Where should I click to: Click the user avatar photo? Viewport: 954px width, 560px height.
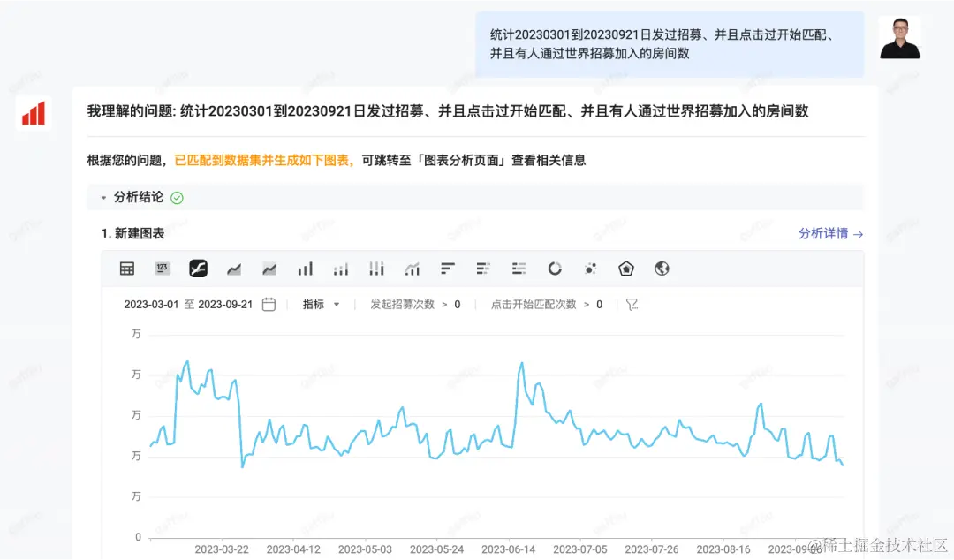pyautogui.click(x=900, y=38)
